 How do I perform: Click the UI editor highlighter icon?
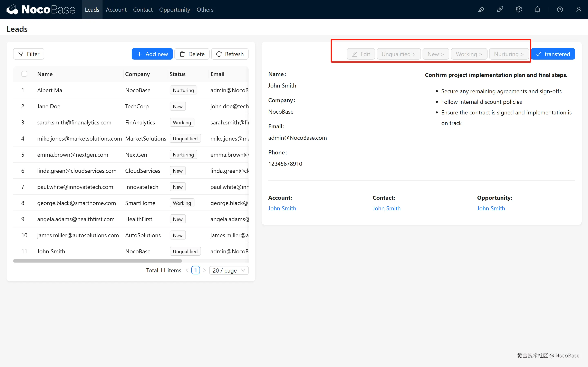[481, 9]
